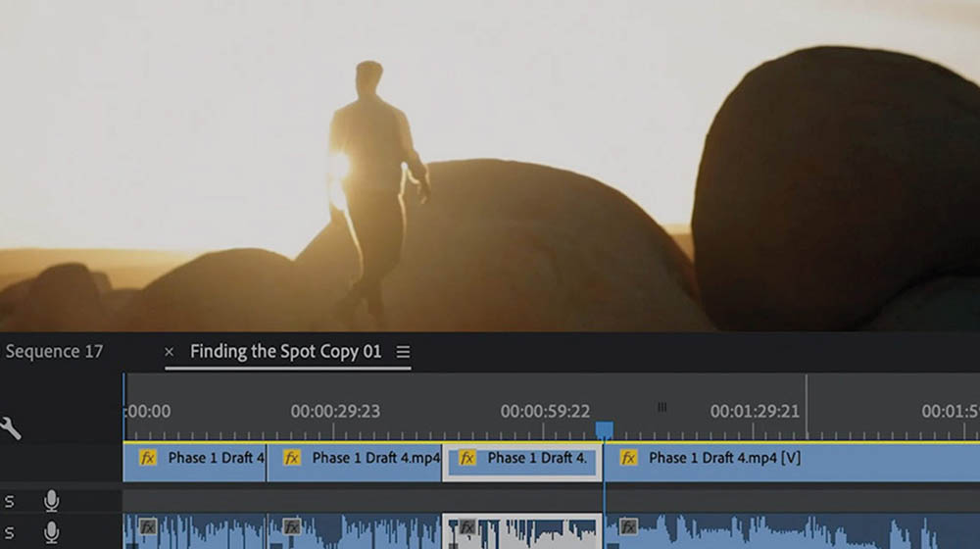Select the highlighted third audio clip waveform
Screen dimensions: 980x549
tap(522, 531)
